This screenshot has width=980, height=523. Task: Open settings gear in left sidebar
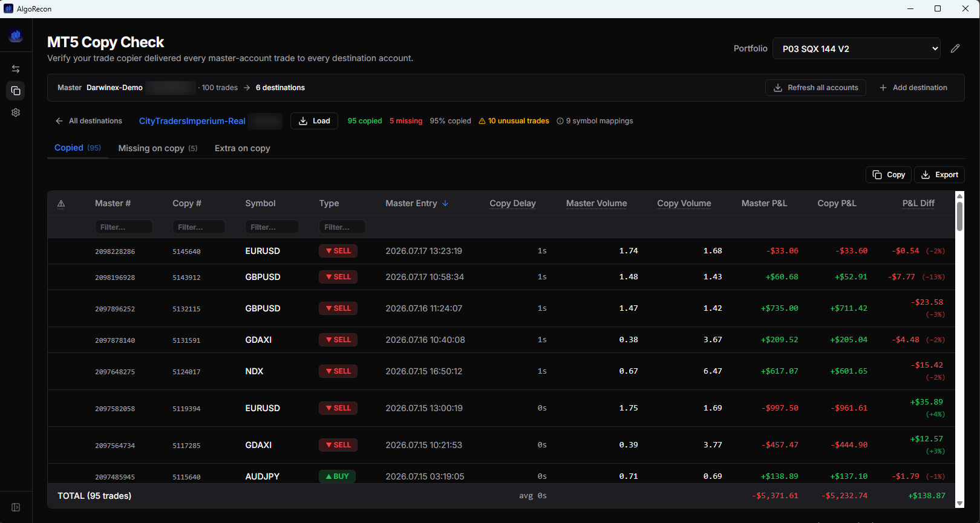[16, 112]
